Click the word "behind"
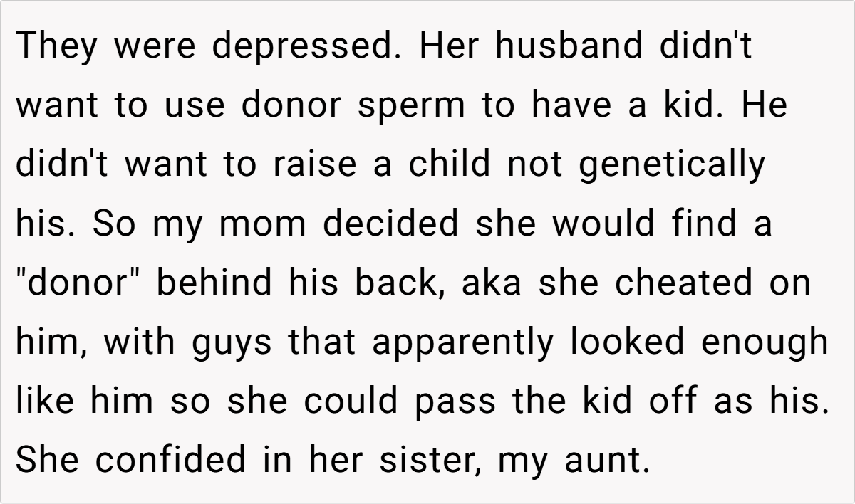This screenshot has width=855, height=504. 214,283
